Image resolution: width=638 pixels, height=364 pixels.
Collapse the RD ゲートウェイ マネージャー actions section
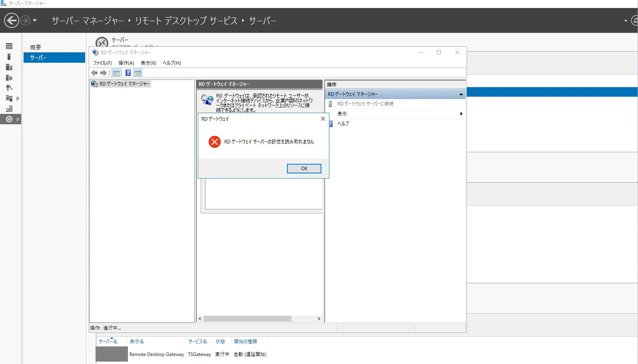coord(461,94)
